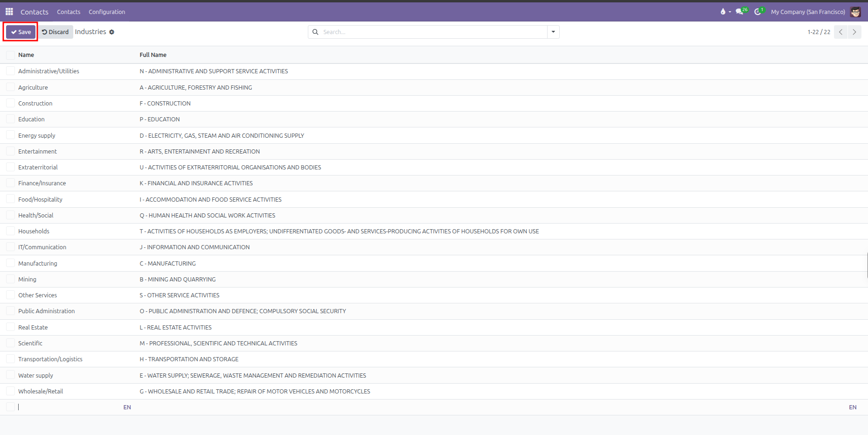
Task: Save the new industry record
Action: pyautogui.click(x=21, y=32)
